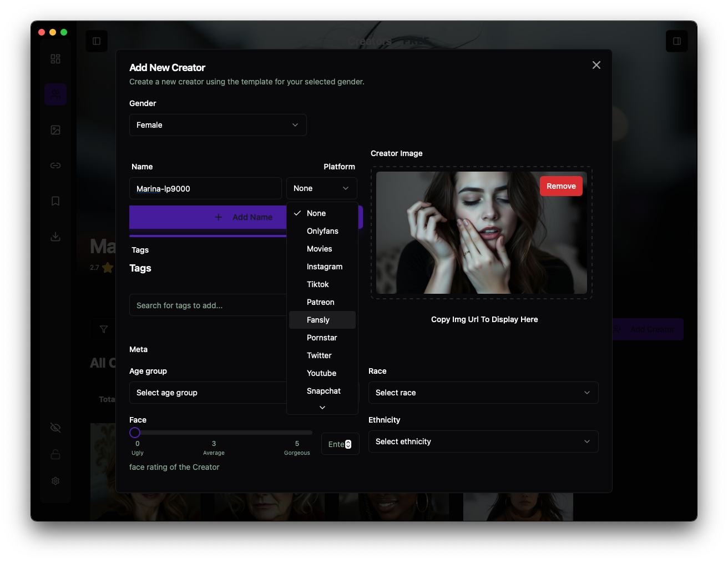Remove the creator image
Image resolution: width=728 pixels, height=562 pixels.
click(561, 186)
